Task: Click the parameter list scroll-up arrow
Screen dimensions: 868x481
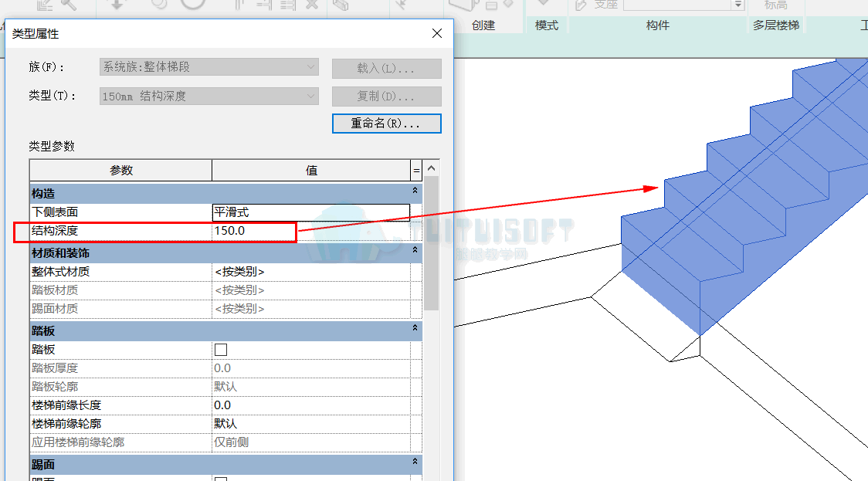Action: (431, 168)
